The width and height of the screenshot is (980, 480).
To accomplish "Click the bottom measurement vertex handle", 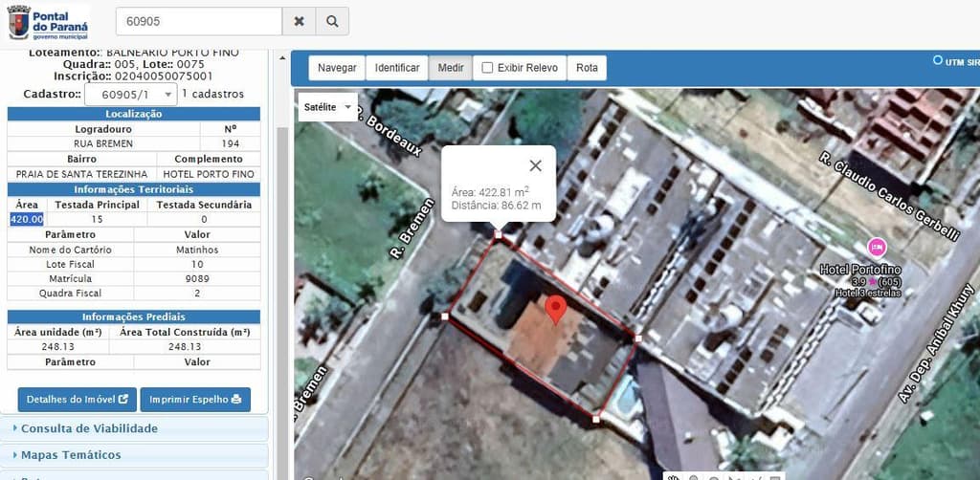I will point(596,420).
